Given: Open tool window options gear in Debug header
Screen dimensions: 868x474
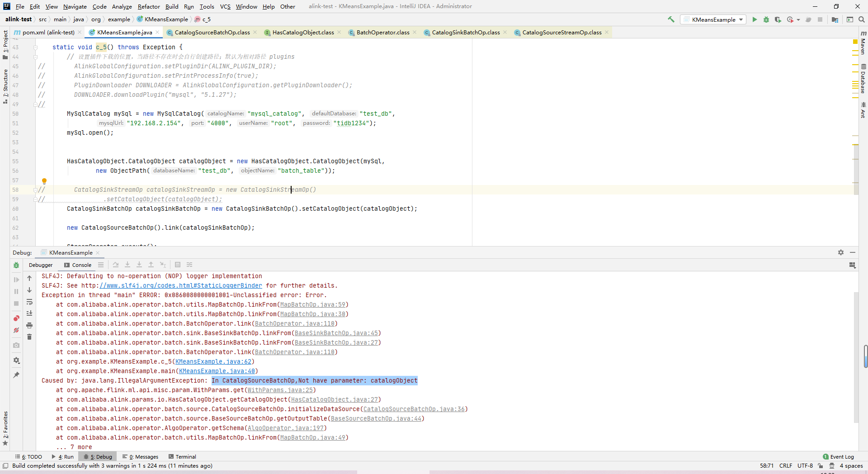Looking at the screenshot, I should (x=841, y=252).
